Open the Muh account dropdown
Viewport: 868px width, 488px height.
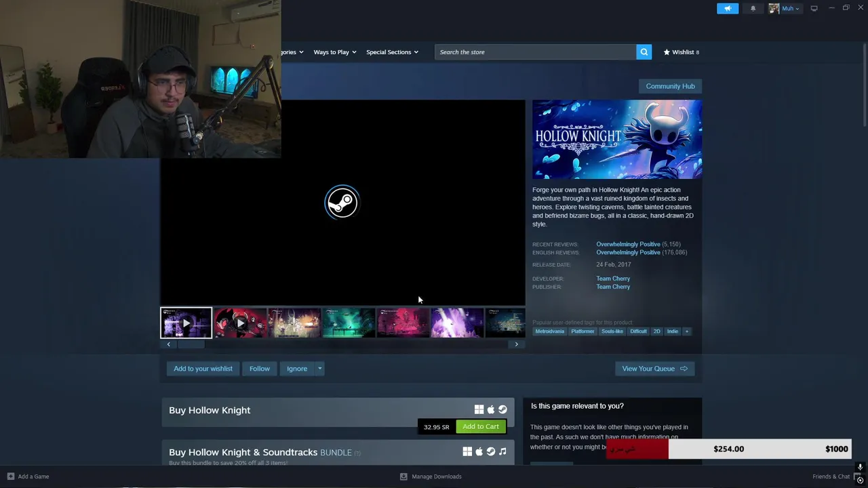(x=784, y=8)
